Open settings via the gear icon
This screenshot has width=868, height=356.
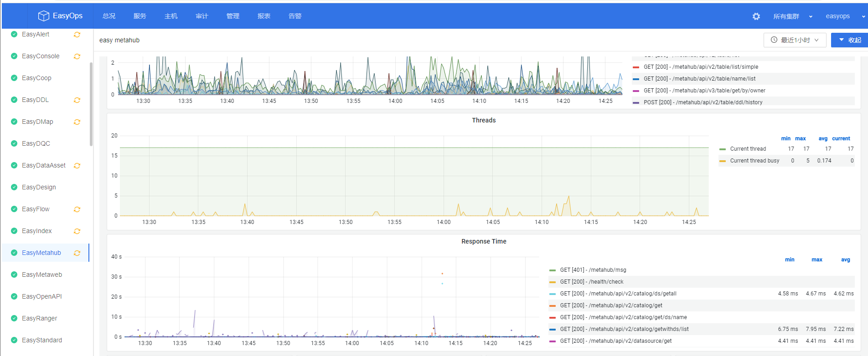(x=756, y=16)
